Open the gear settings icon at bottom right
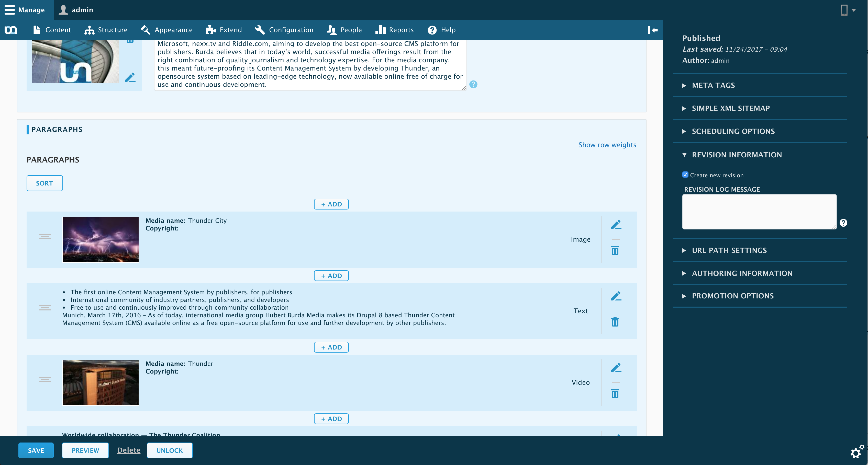Screen dimensions: 868x465 point(856,452)
